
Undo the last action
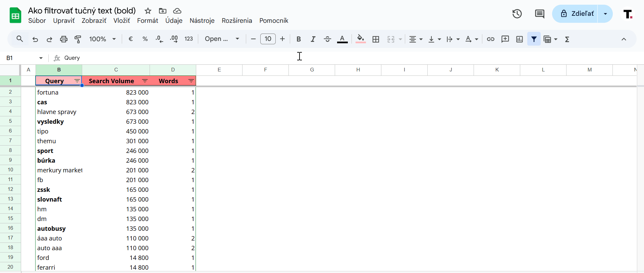point(35,39)
